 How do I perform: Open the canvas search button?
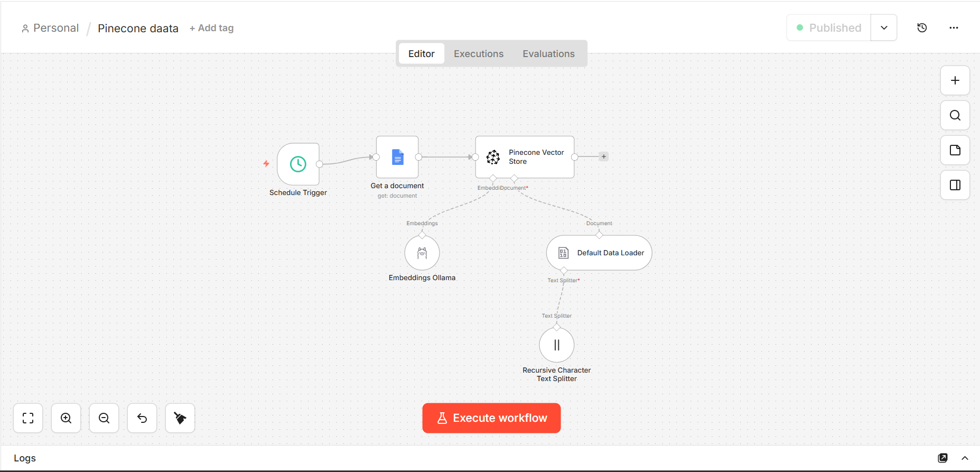[955, 115]
